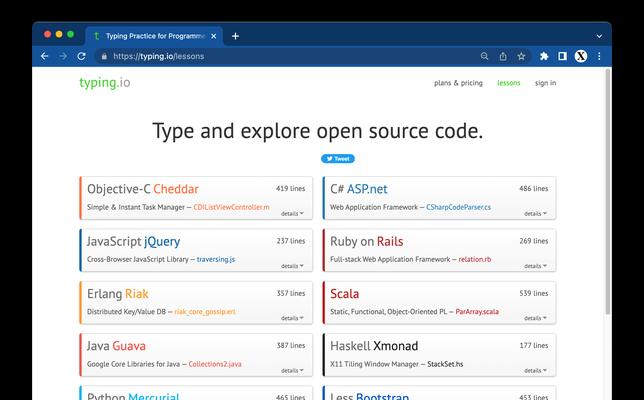
Task: Open a new tab with plus button
Action: pos(235,36)
